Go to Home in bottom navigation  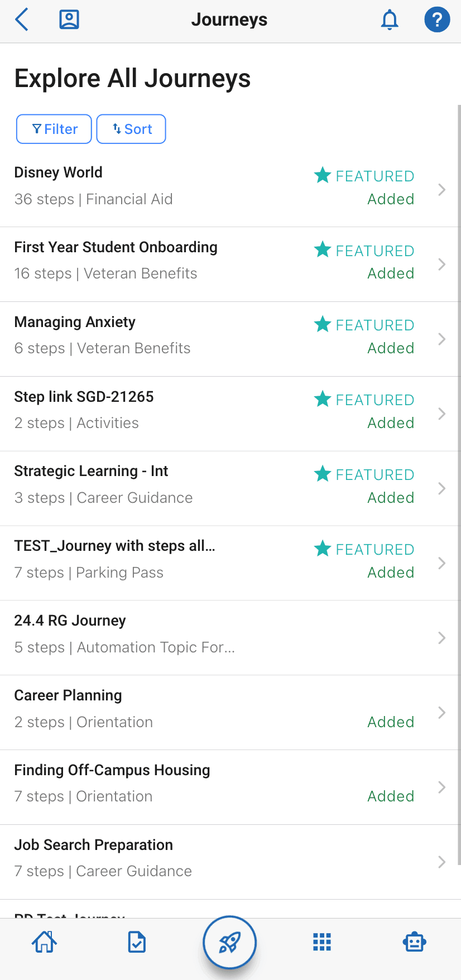point(45,942)
